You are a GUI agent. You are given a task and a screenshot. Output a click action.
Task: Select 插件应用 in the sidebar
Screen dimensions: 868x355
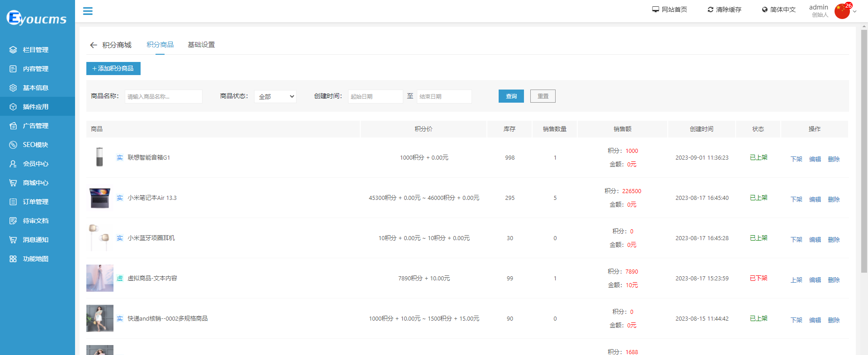pos(38,107)
